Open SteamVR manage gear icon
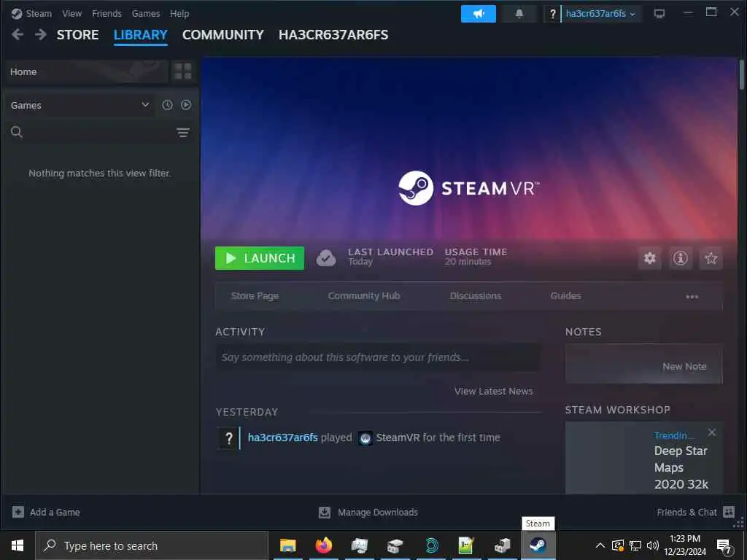Image resolution: width=747 pixels, height=560 pixels. tap(650, 258)
